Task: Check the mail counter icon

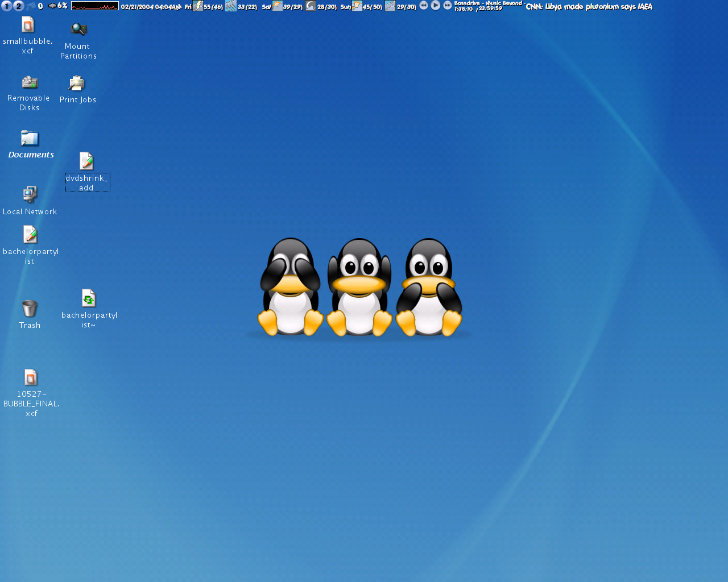Action: point(31,6)
